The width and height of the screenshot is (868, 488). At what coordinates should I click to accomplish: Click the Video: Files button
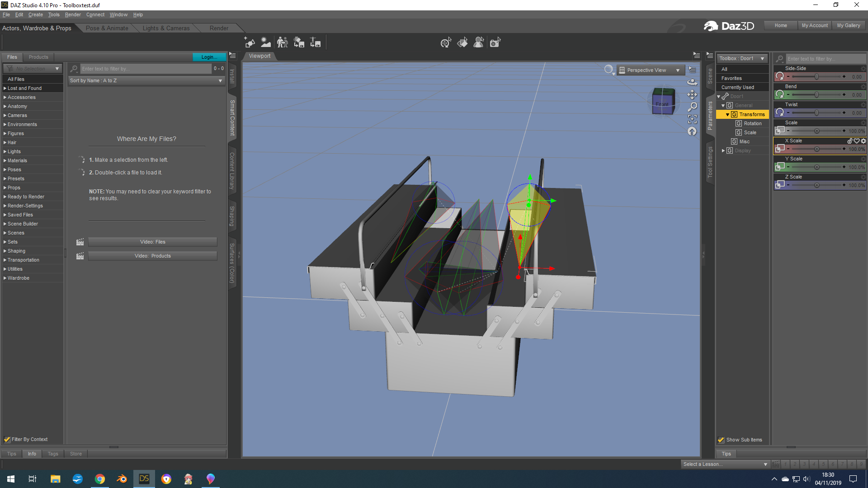[x=152, y=242]
